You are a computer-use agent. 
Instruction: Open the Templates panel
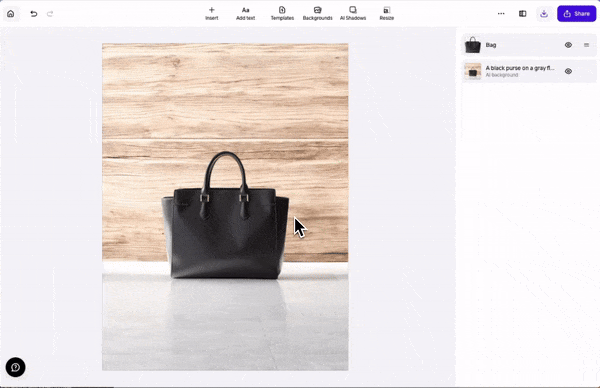(x=282, y=13)
